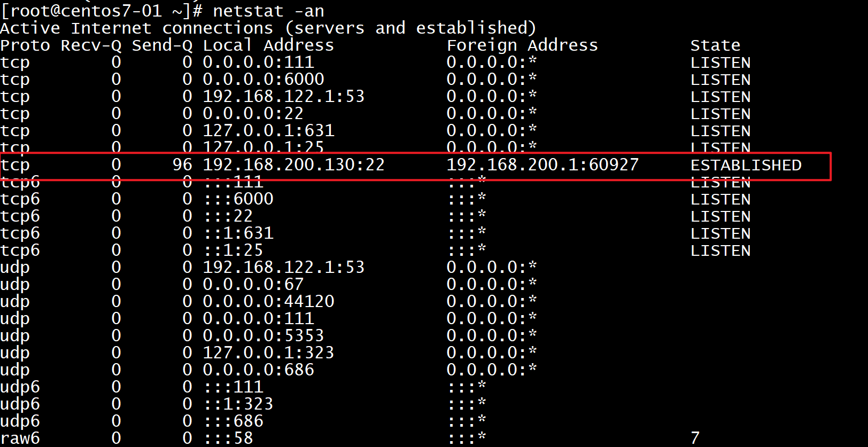Click raw6 local address :::58

(228, 438)
